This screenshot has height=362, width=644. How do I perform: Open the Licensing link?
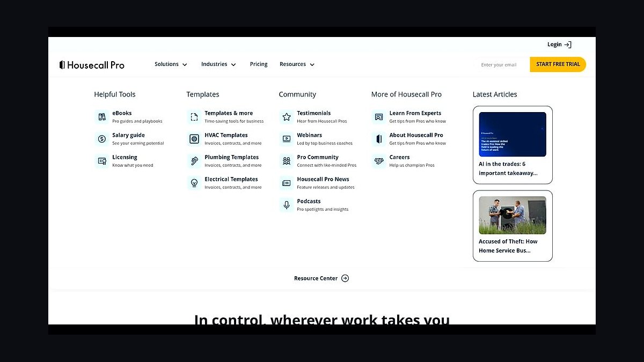click(x=125, y=157)
